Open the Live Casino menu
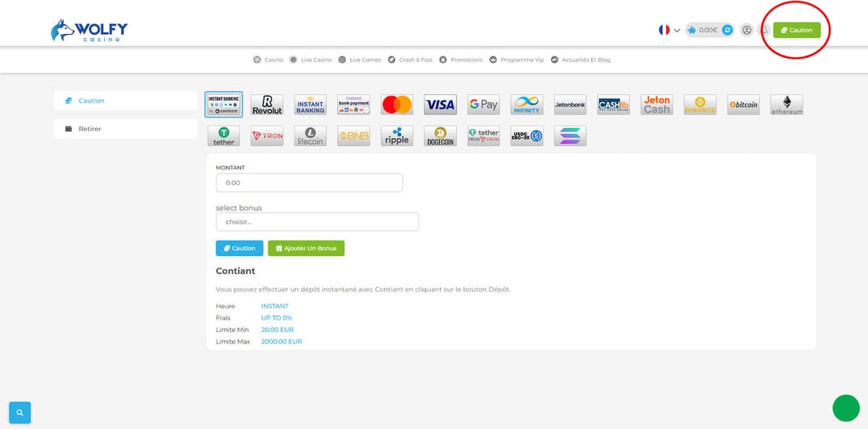This screenshot has width=868, height=429. (310, 60)
